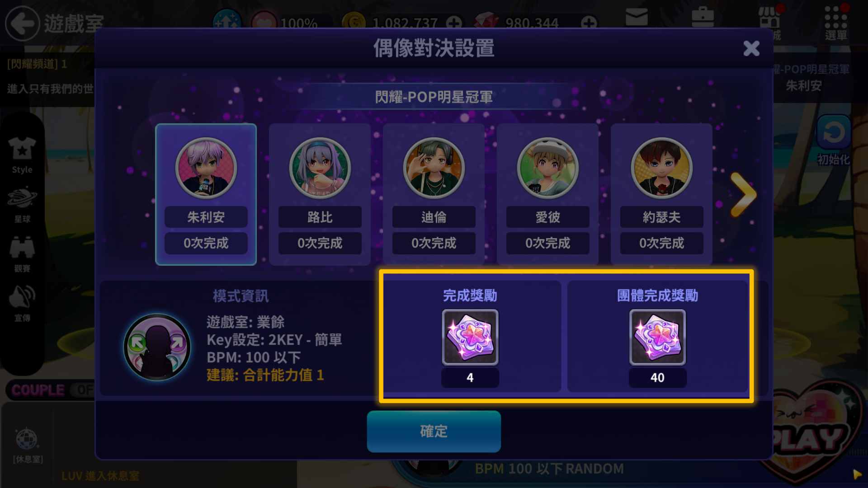Open the 星球 planet icon
This screenshot has height=488, width=868.
coord(22,204)
